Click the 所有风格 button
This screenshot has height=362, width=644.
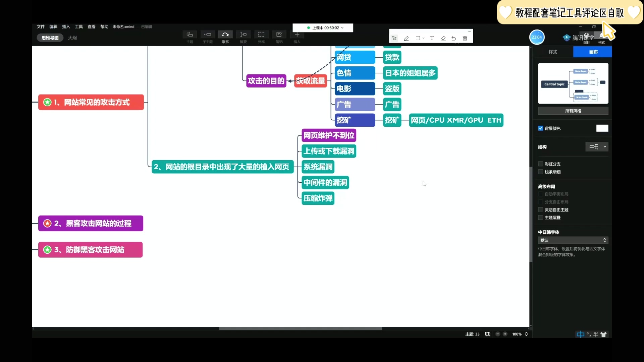pos(573,111)
